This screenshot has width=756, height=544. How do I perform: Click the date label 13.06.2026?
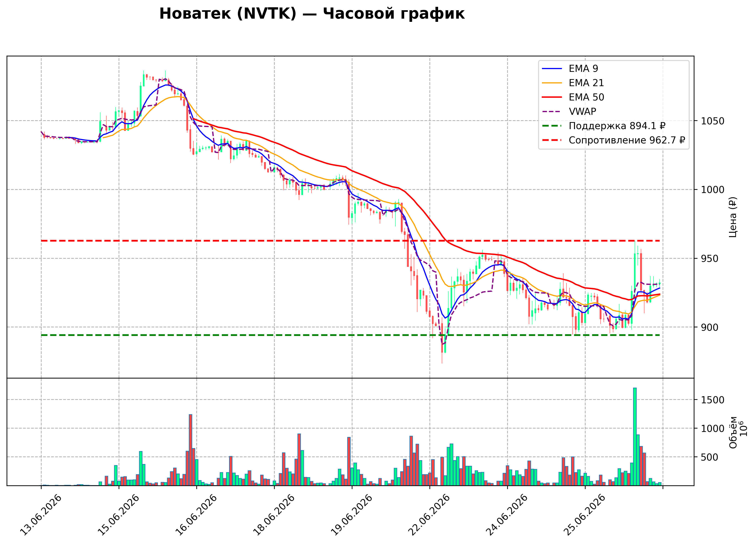pos(41,515)
